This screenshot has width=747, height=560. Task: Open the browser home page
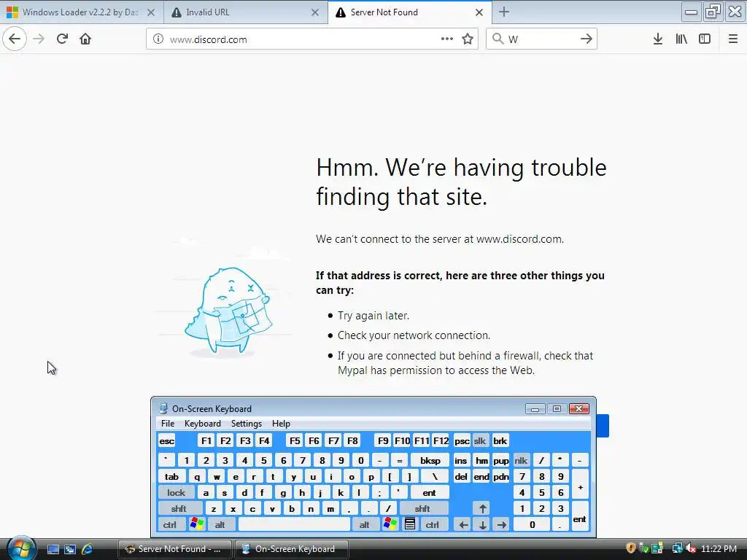click(x=85, y=39)
